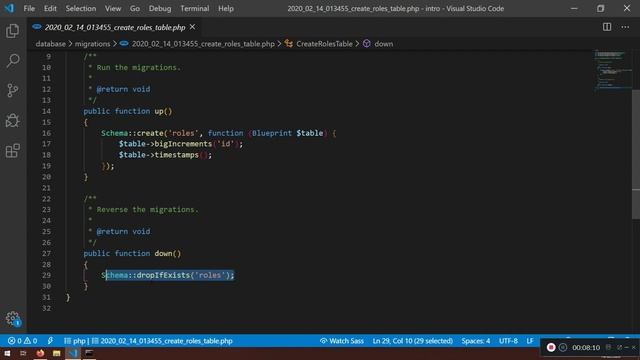Click 'Schema::create' on line 16
The image size is (640, 360).
(132, 133)
